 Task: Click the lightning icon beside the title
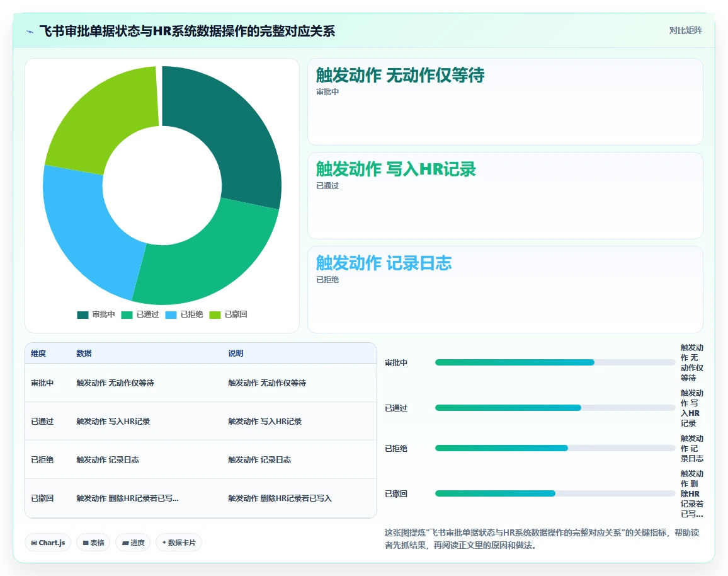pos(30,32)
